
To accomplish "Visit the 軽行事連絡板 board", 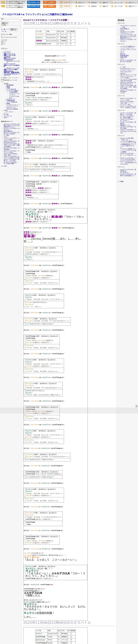I will pyautogui.click(x=10, y=85).
